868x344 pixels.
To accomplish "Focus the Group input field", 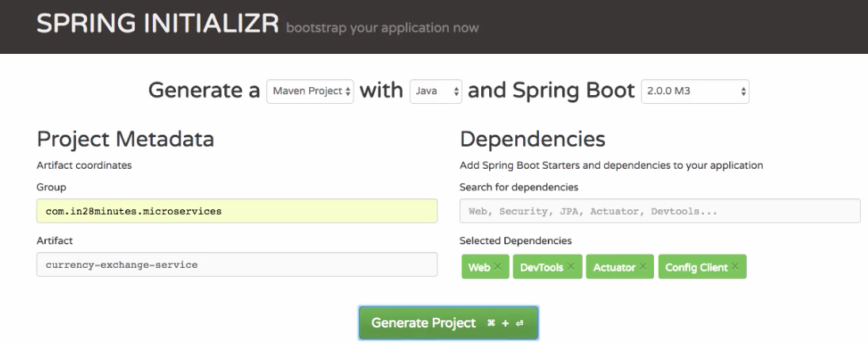I will (x=237, y=211).
